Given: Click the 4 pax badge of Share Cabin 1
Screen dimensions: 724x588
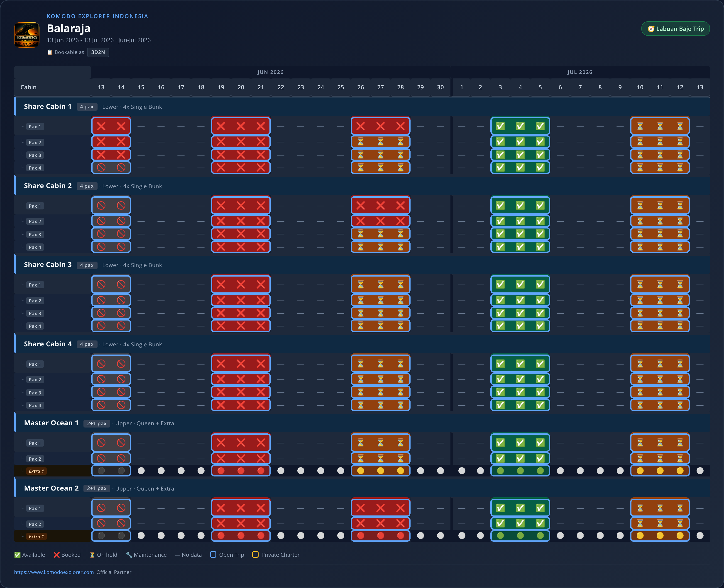Looking at the screenshot, I should click(x=87, y=107).
